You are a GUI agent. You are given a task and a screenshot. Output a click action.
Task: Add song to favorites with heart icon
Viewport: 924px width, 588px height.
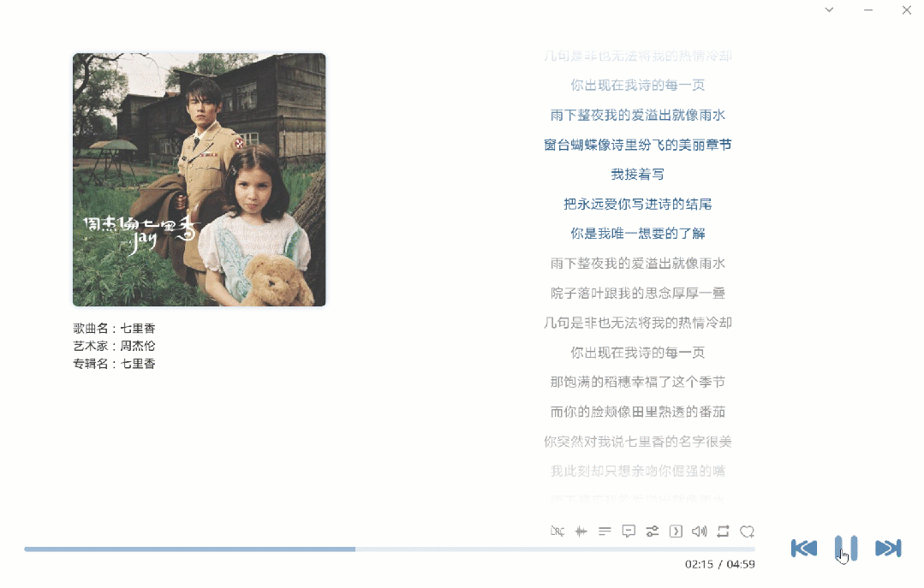pos(747,532)
